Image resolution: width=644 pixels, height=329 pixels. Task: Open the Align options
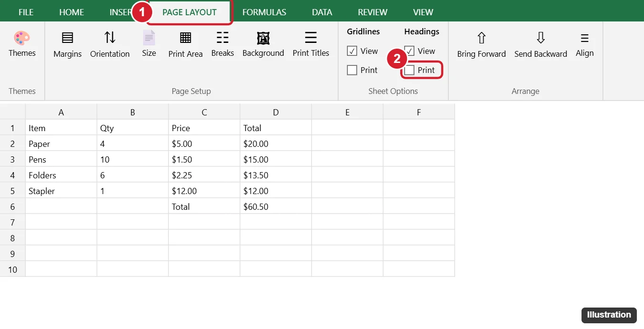tap(585, 44)
